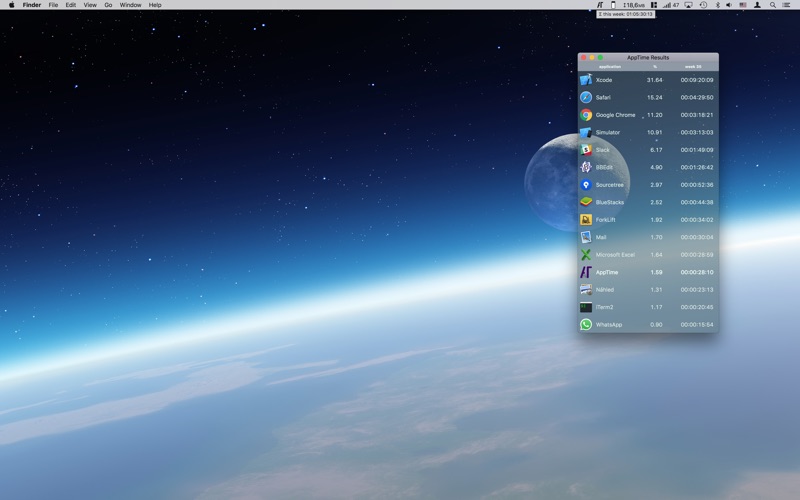Click the BBEdit icon in results list
800x500 pixels.
tap(586, 167)
